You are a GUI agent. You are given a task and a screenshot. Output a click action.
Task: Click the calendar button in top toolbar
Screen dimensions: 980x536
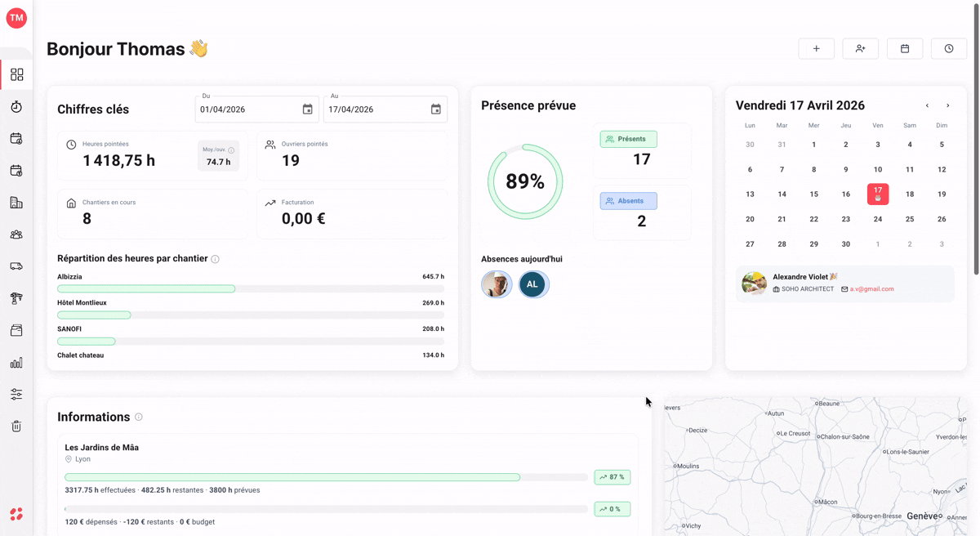coord(905,49)
